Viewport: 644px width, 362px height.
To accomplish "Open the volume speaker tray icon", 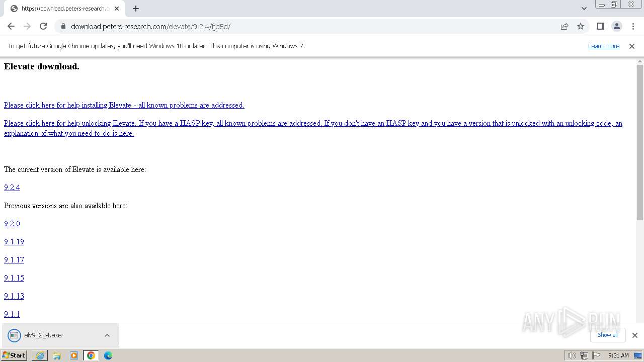I will coord(572,355).
